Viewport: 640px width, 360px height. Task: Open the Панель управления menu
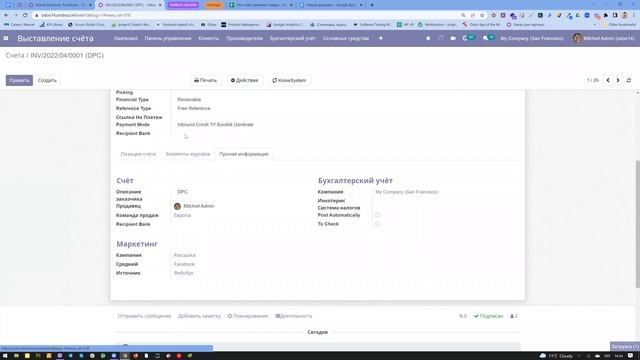(168, 38)
